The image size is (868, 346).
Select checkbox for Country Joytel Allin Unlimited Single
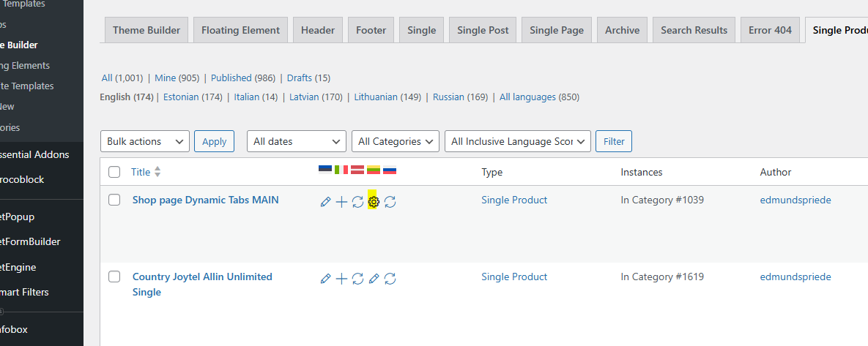pyautogui.click(x=114, y=277)
